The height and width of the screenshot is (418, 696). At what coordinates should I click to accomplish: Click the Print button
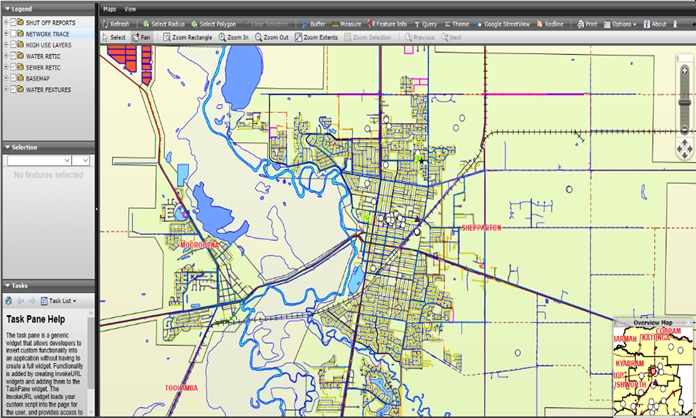click(590, 23)
